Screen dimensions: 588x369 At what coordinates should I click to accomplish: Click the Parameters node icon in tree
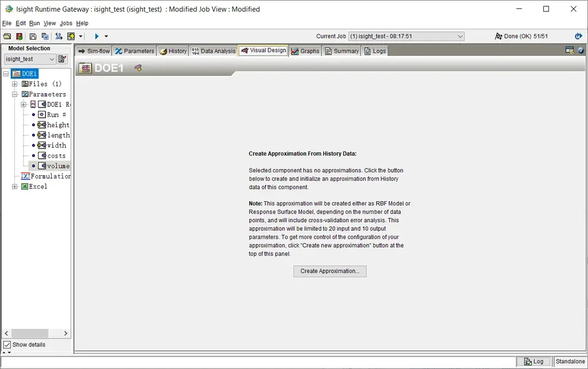(x=25, y=94)
